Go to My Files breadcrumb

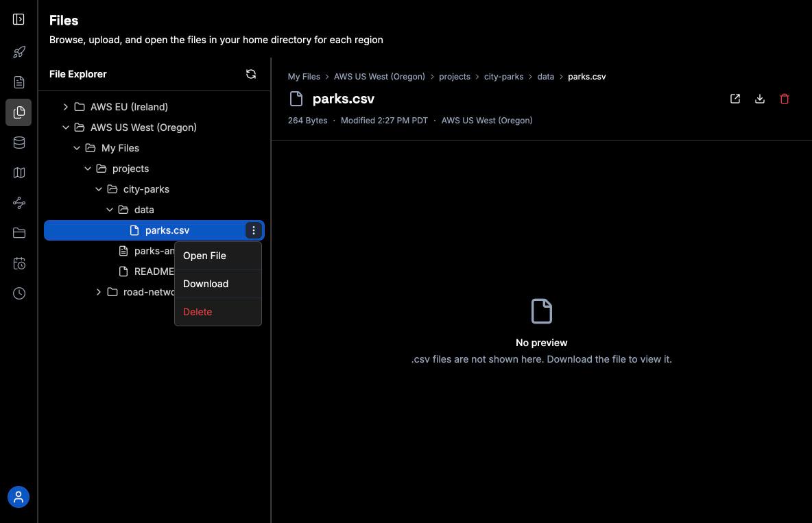click(304, 77)
